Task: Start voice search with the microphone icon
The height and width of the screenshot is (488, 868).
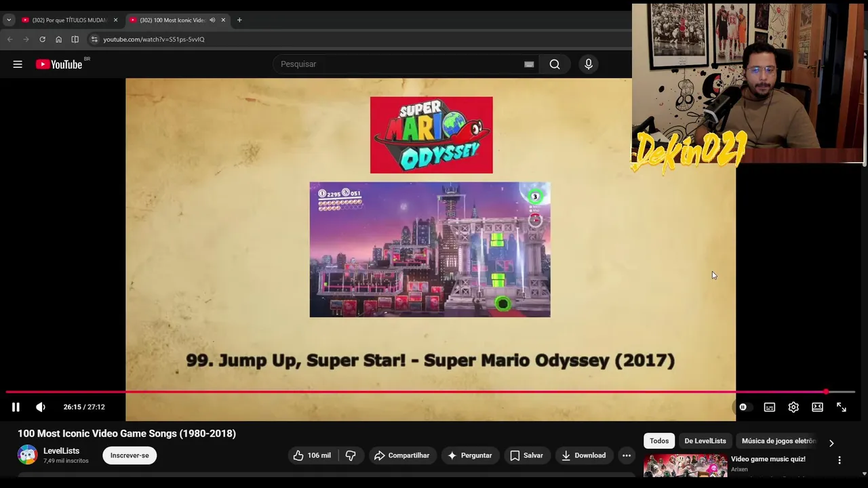Action: click(589, 64)
